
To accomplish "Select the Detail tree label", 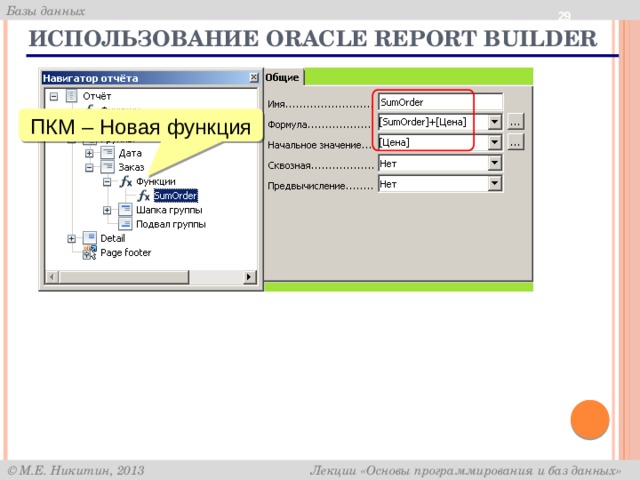I will point(113,238).
